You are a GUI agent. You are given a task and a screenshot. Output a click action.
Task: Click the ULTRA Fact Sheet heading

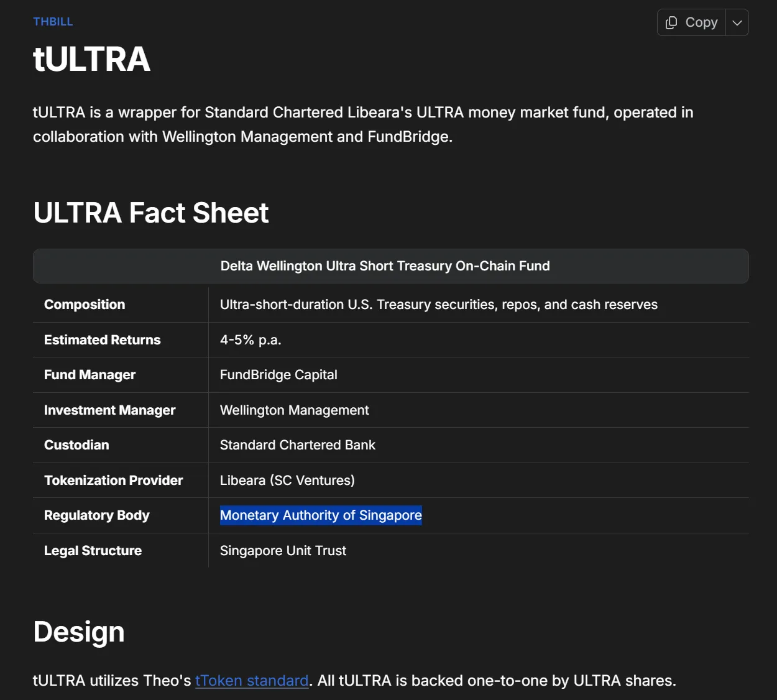tap(151, 213)
